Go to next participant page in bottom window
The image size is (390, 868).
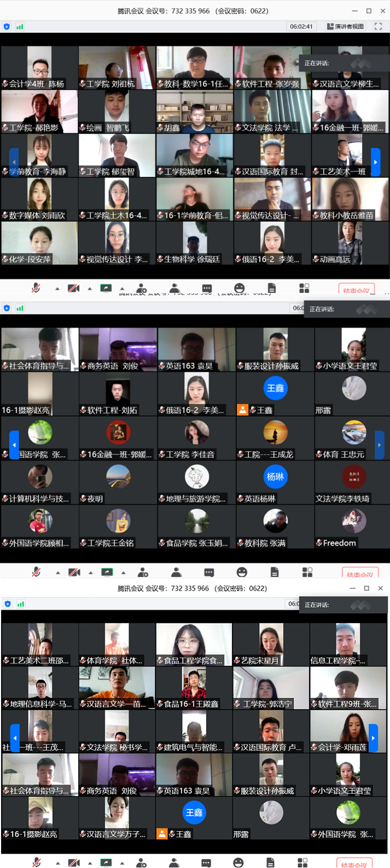click(373, 738)
